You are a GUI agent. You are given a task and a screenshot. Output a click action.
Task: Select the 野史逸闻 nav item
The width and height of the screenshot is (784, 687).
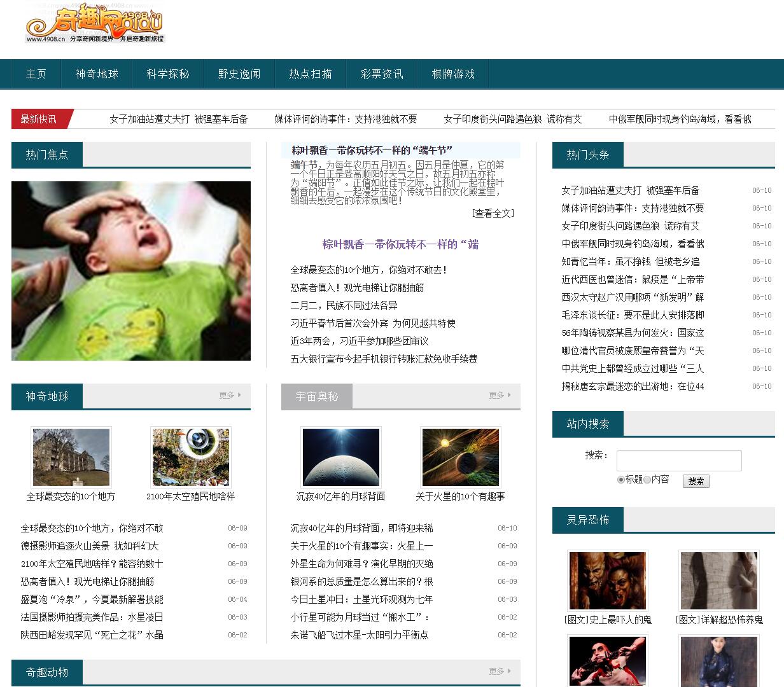pos(239,74)
